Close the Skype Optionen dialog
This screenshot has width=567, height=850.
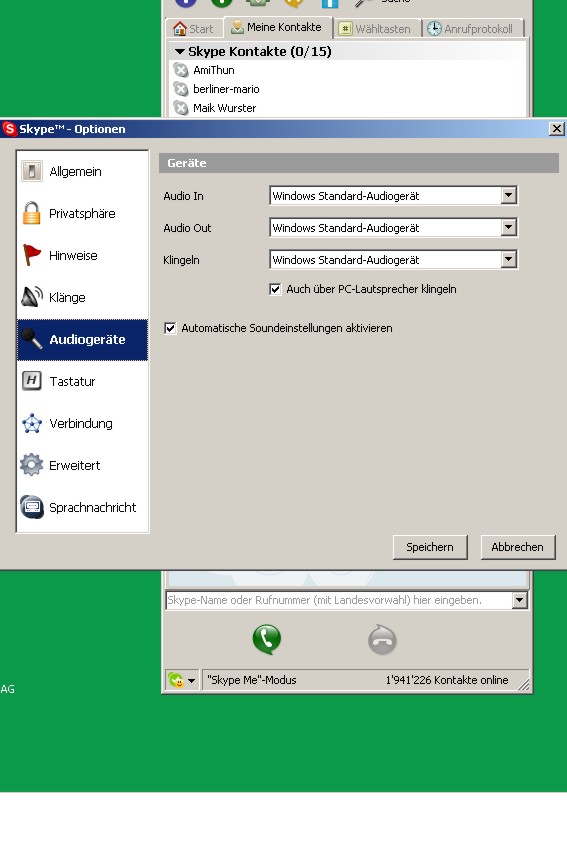tap(557, 128)
